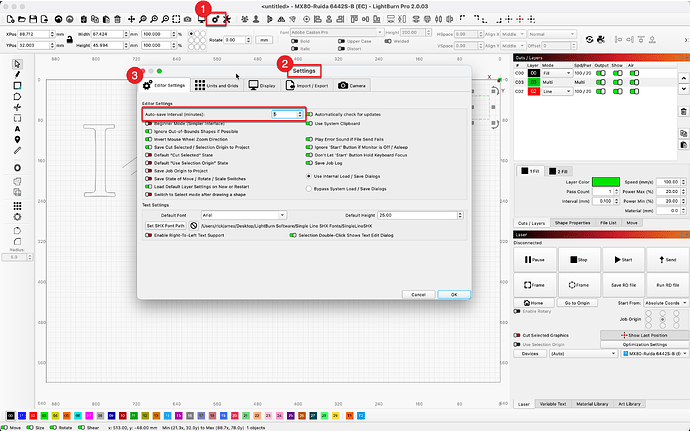Click the Preview monitor toolbar icon
Screen dimensions: 690x431
click(201, 19)
